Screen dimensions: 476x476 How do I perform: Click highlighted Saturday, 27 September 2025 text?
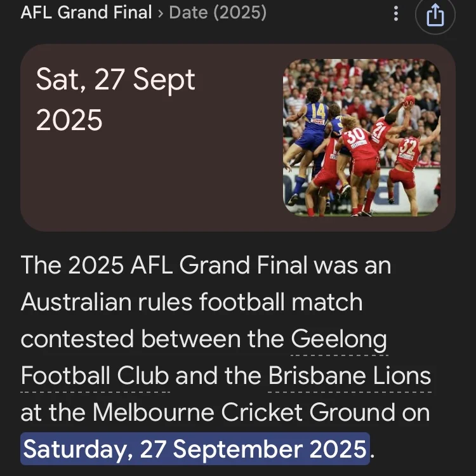click(x=195, y=449)
